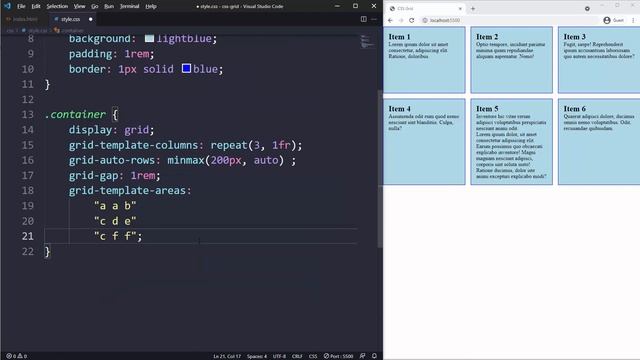The height and width of the screenshot is (360, 640).
Task: Click the split editor icon
Action: (x=363, y=19)
